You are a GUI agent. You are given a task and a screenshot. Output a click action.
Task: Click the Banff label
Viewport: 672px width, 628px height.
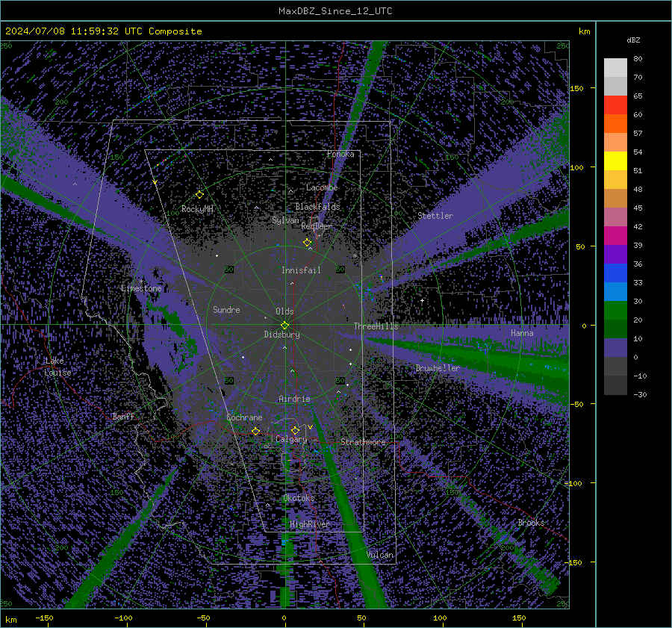(x=123, y=416)
